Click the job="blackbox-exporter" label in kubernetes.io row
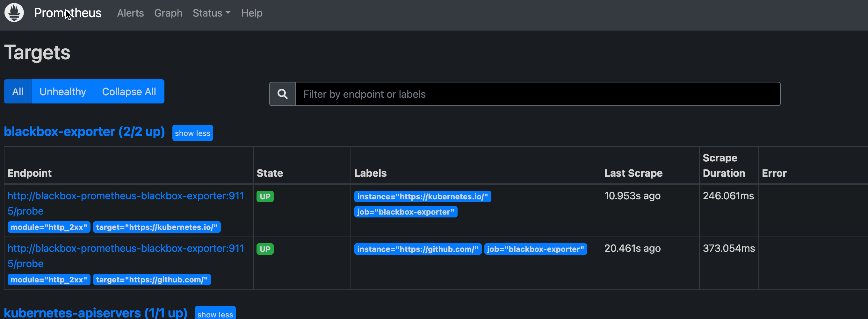 click(x=406, y=212)
